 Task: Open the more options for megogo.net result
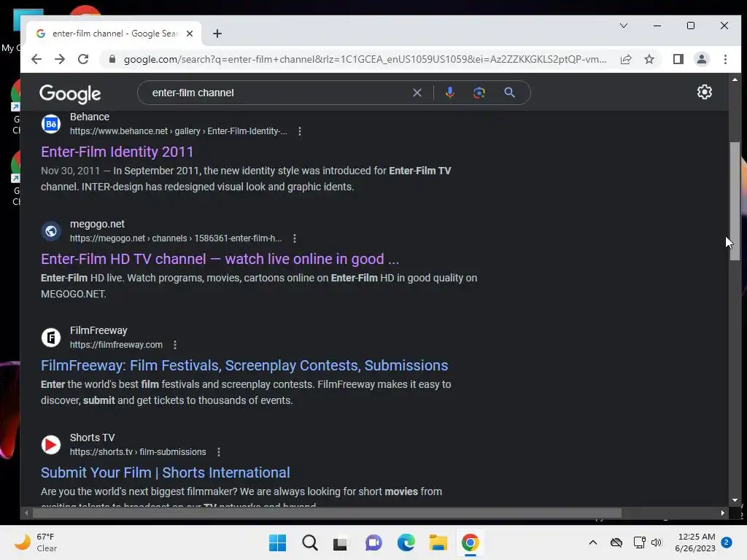pyautogui.click(x=295, y=238)
